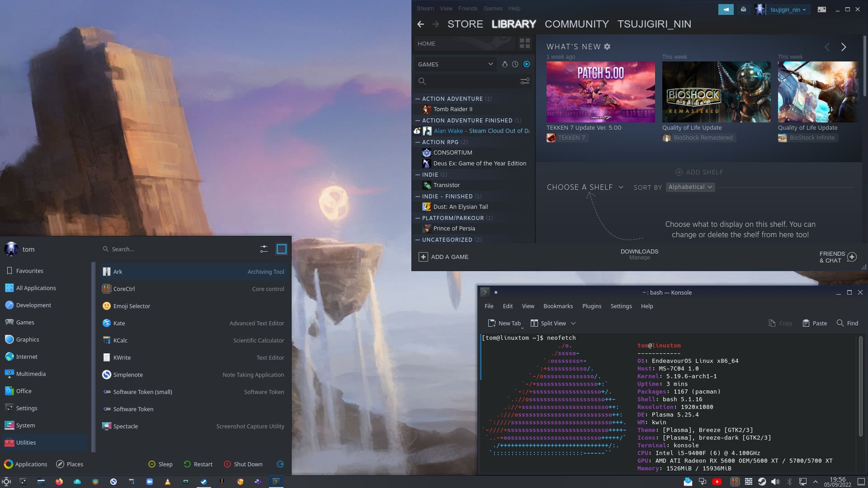Open the Choose a Shelf dropdown

point(585,187)
